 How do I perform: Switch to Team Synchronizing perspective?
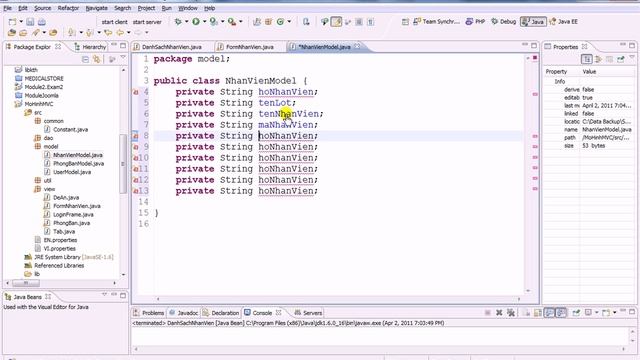[436, 22]
